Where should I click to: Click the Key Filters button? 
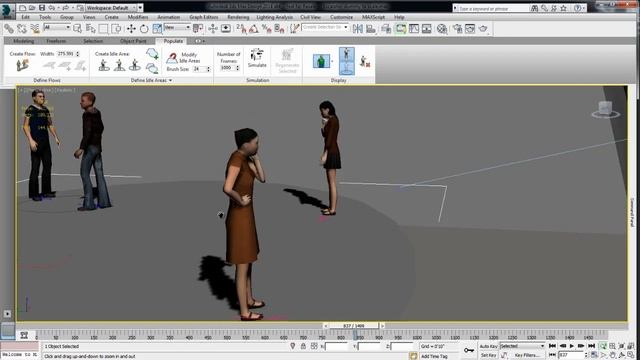coord(527,355)
